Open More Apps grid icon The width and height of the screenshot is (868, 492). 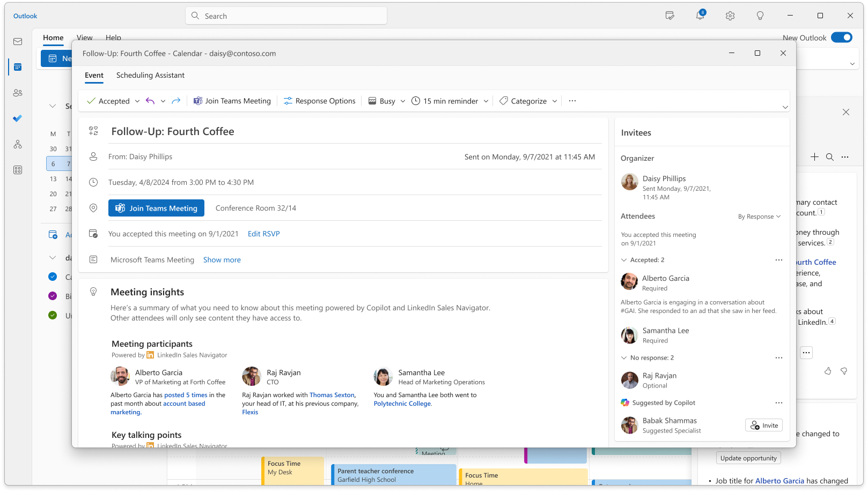coord(18,170)
